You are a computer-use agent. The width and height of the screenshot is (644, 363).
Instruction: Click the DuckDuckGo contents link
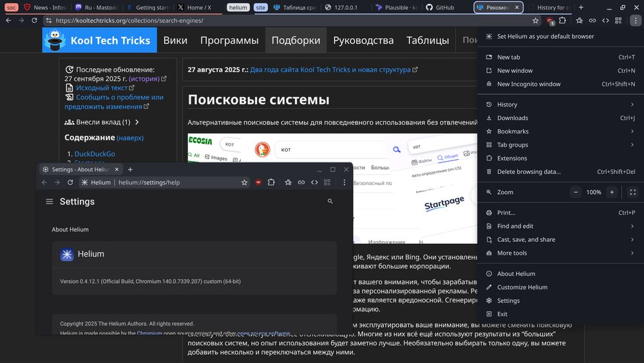pos(95,153)
